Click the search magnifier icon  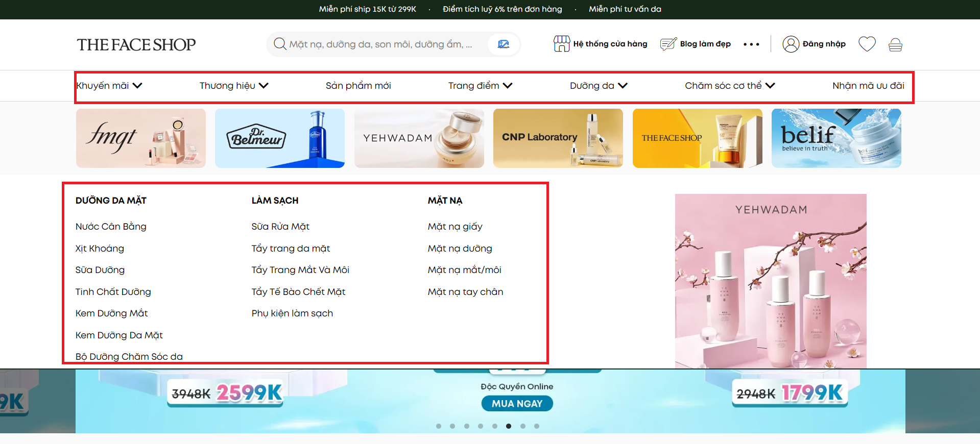pos(280,44)
